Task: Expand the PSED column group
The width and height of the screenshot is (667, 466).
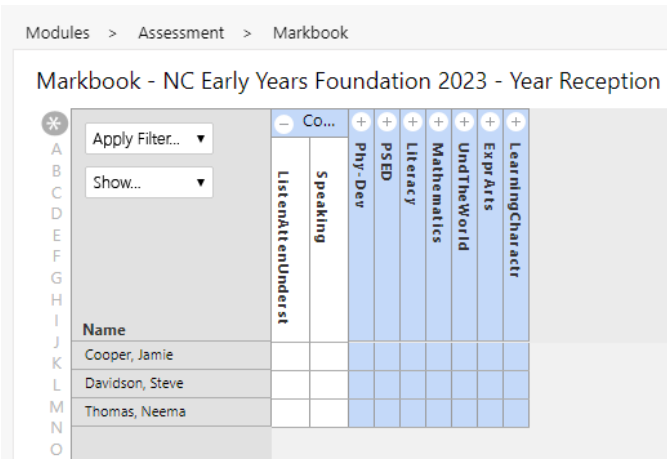Action: coord(387,122)
